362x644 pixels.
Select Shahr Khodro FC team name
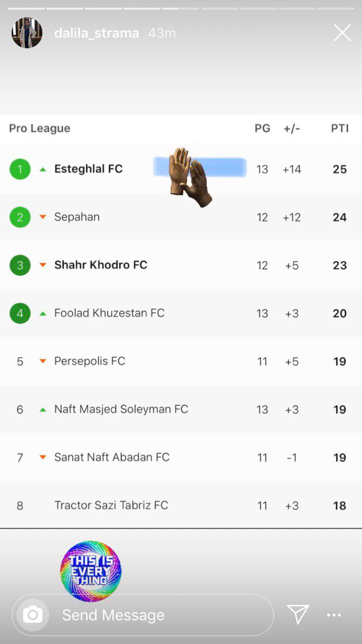101,265
